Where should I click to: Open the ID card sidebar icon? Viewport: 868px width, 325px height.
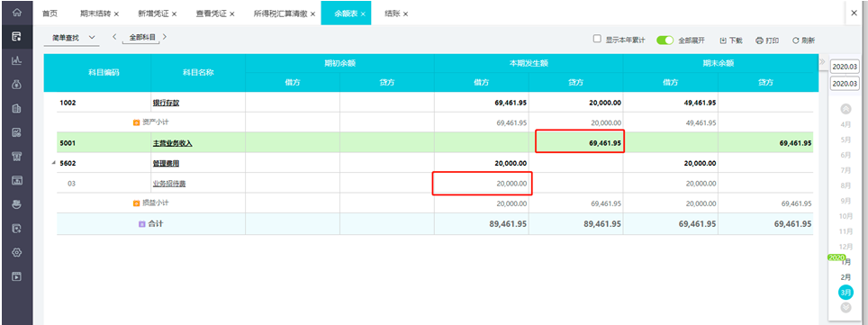(x=16, y=180)
